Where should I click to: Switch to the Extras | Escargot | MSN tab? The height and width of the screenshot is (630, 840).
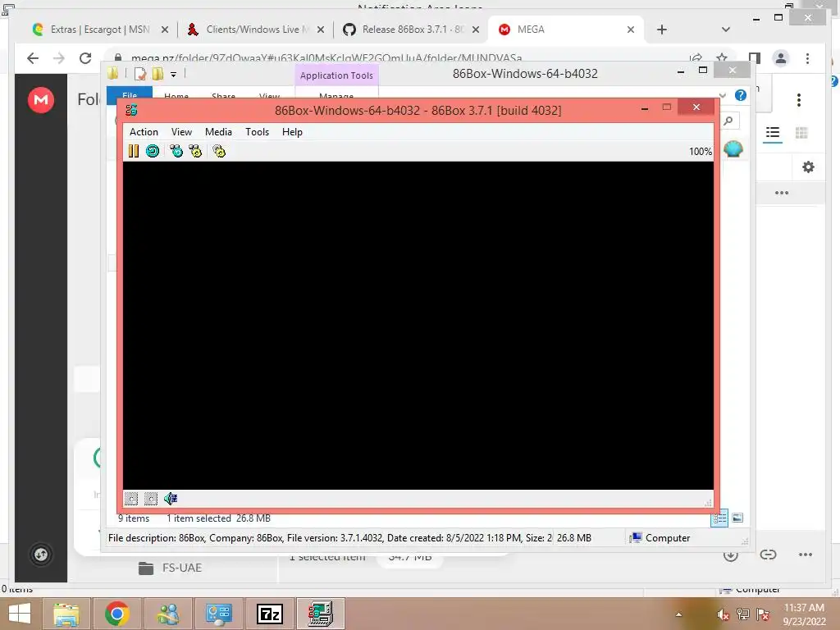(x=99, y=30)
